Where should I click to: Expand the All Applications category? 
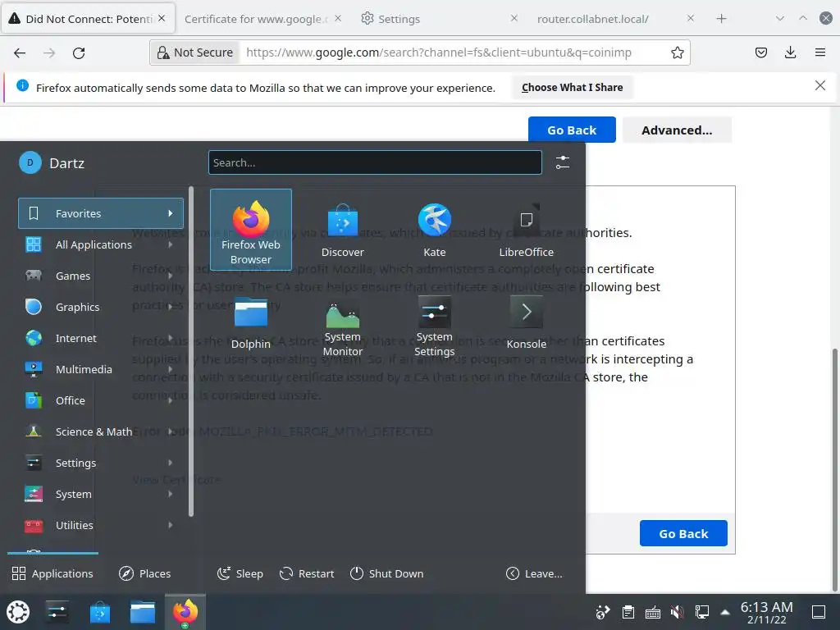click(x=101, y=244)
